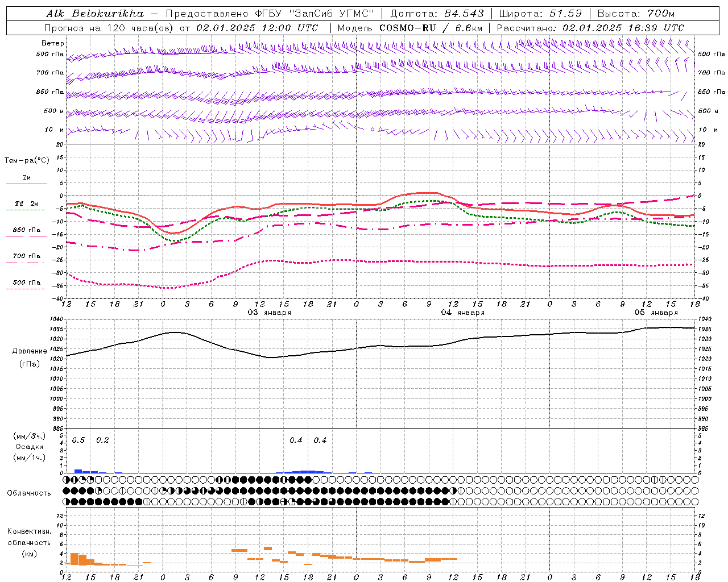
Task: Click the station name Alk_Belokurikha in the header
Action: point(95,14)
